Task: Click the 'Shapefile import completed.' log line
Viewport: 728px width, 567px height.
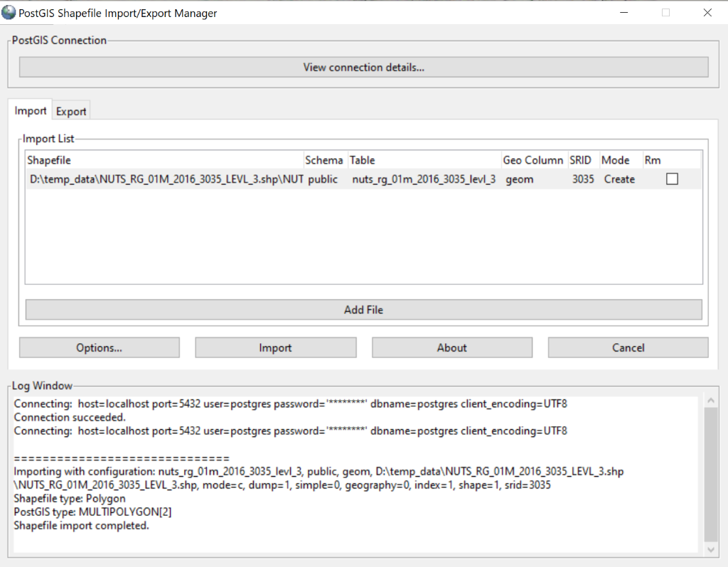Action: pos(81,525)
